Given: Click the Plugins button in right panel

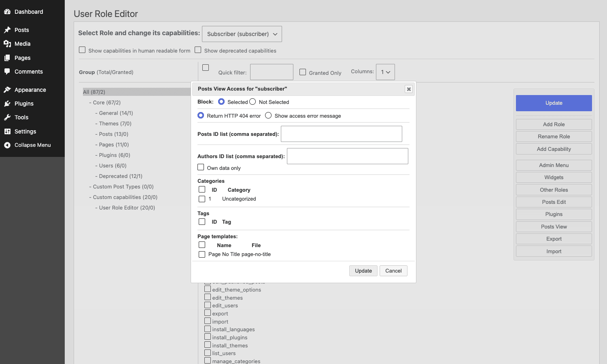Looking at the screenshot, I should 554,214.
